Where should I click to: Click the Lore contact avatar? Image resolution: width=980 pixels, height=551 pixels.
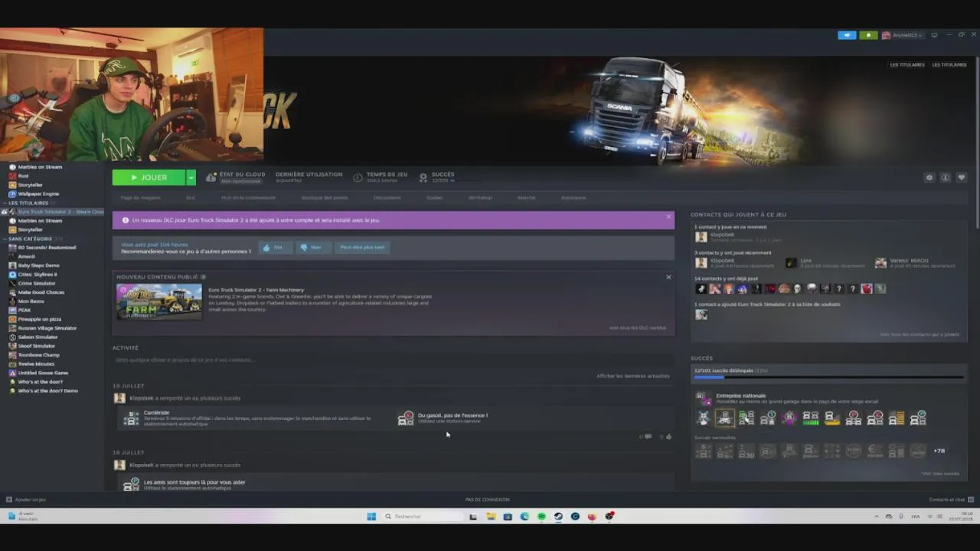click(x=791, y=262)
